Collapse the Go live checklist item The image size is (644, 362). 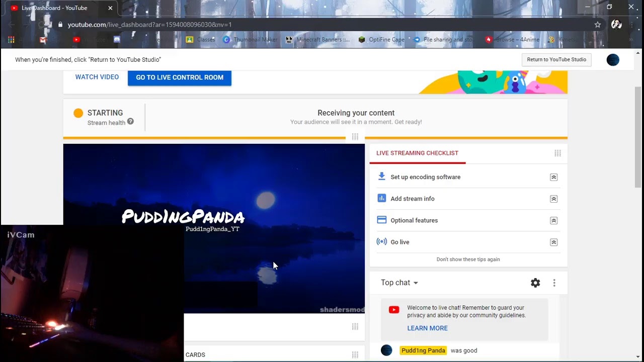click(553, 242)
